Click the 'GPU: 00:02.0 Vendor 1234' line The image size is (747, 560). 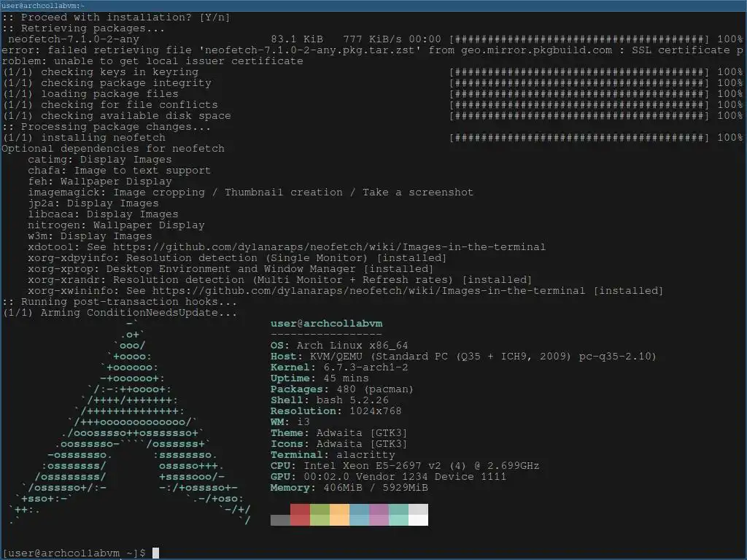click(388, 477)
